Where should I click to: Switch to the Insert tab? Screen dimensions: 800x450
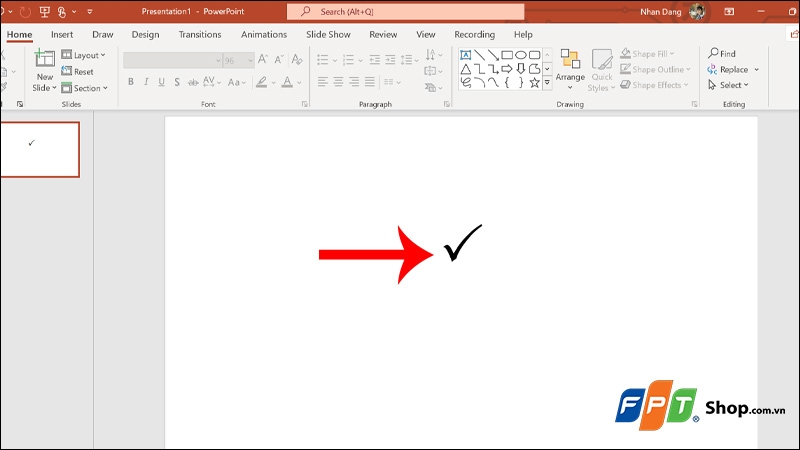pyautogui.click(x=62, y=34)
